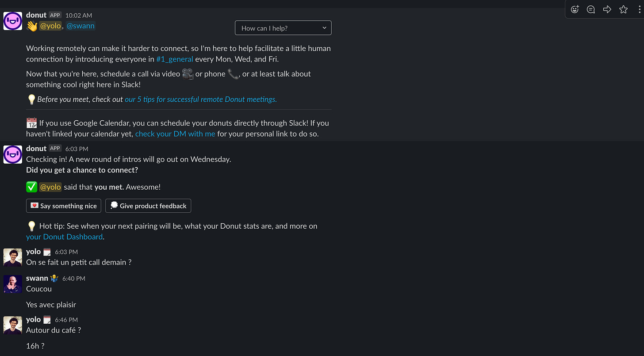
Task: Open the #1_general channel link
Action: [175, 59]
